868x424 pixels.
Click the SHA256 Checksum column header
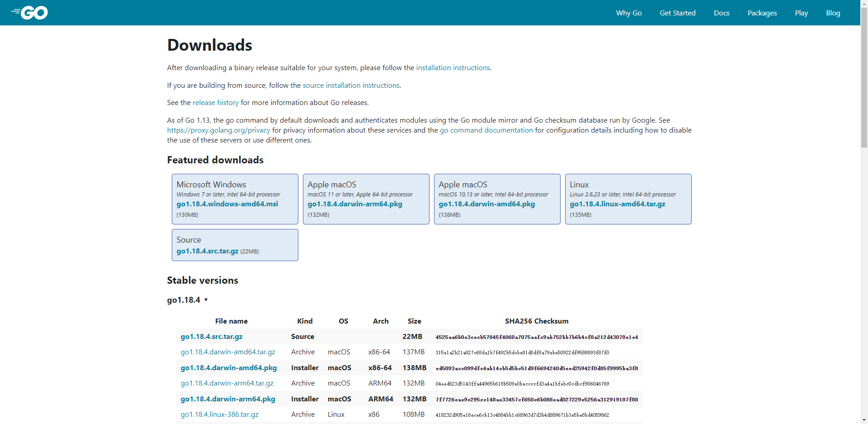(537, 321)
